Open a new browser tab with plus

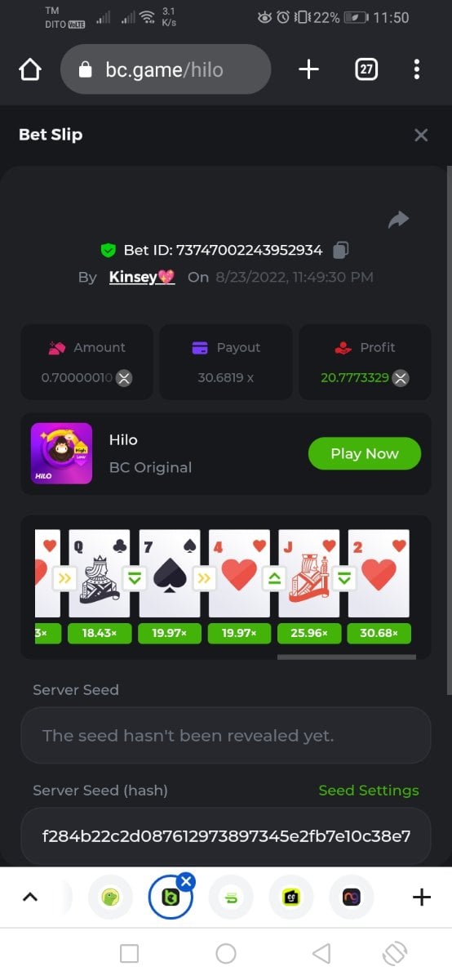(308, 69)
